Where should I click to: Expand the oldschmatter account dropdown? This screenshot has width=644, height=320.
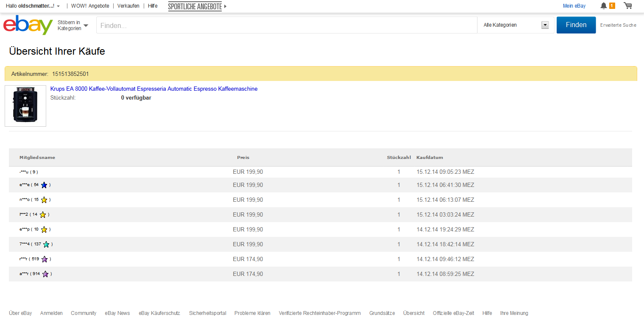pyautogui.click(x=58, y=6)
